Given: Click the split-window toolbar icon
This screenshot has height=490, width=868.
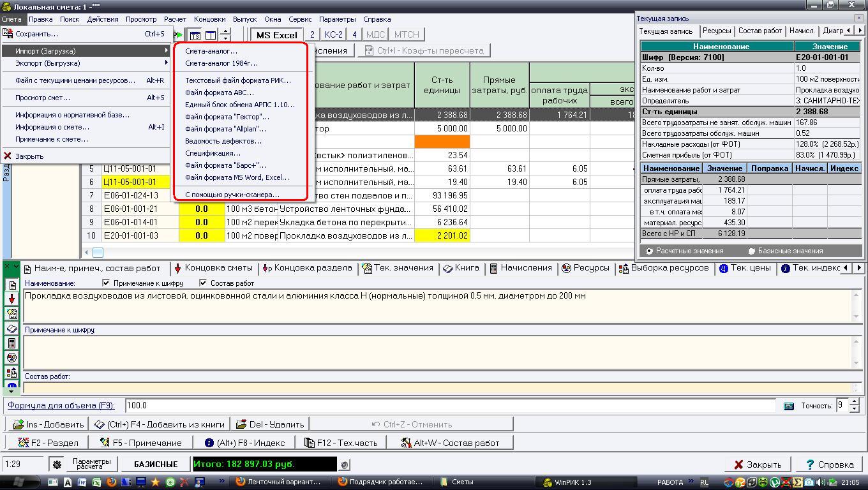Looking at the screenshot, I should click(210, 35).
